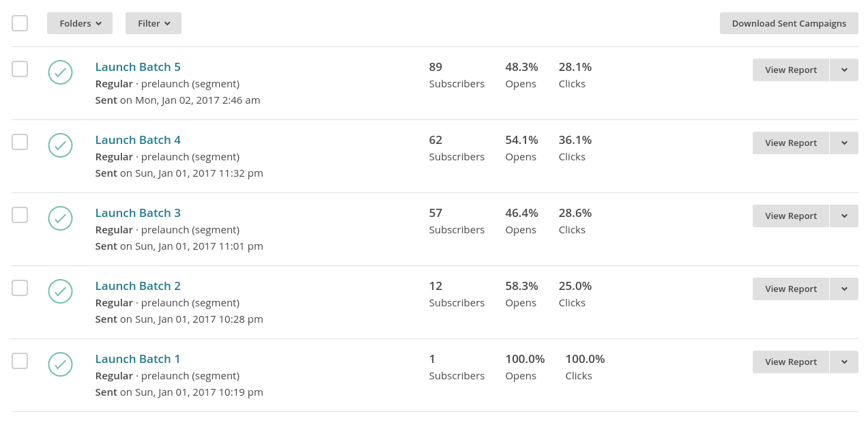Click the sent status icon for Launch Batch 5

pos(60,72)
